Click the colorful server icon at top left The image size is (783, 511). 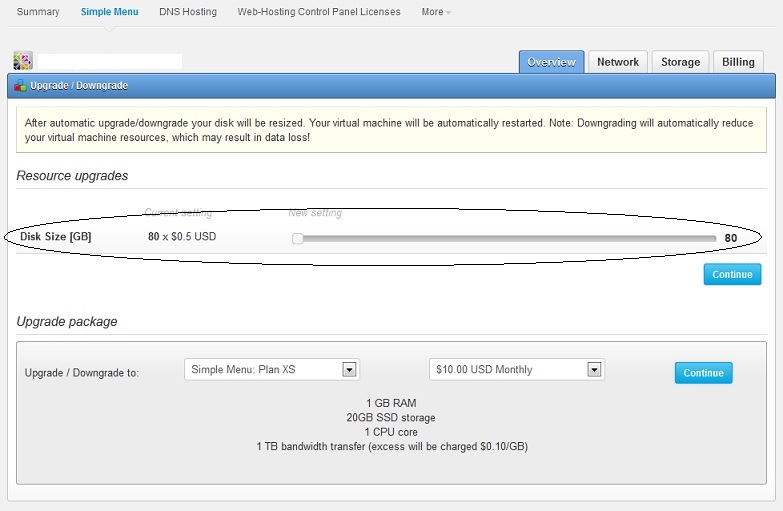coord(23,61)
